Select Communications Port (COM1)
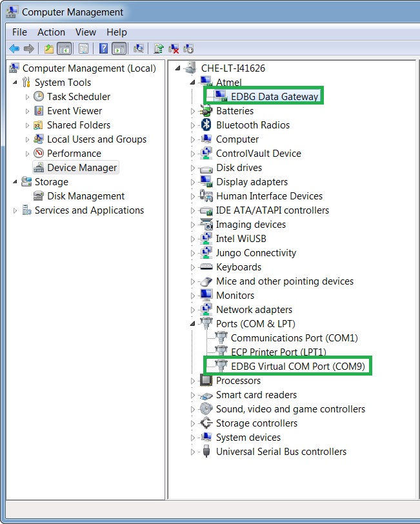The image size is (420, 524). pyautogui.click(x=294, y=338)
